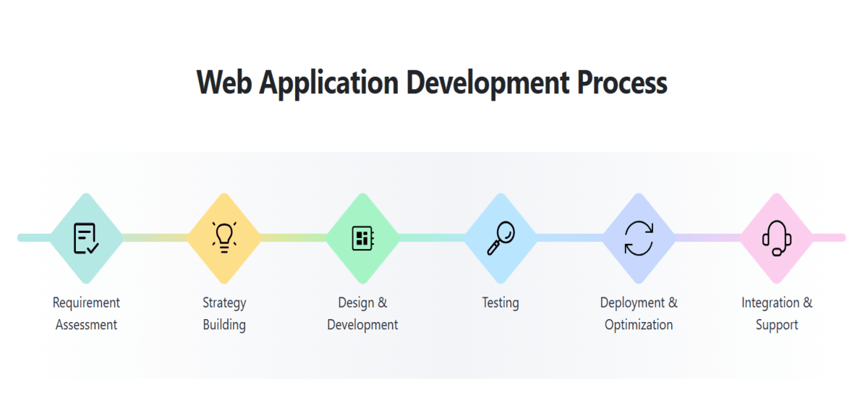Click lavender connector between Deployment and Integration
The height and width of the screenshot is (398, 868).
pos(707,237)
